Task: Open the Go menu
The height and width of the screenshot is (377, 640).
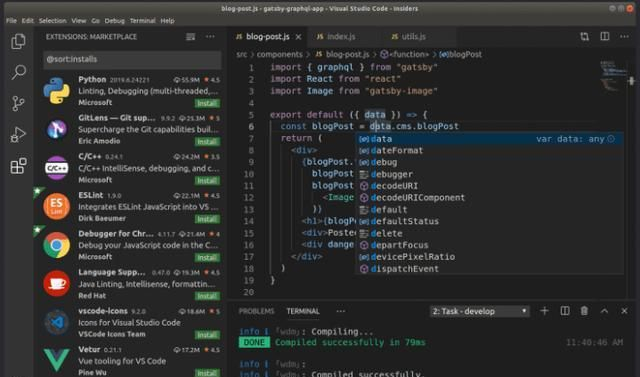Action: 96,20
